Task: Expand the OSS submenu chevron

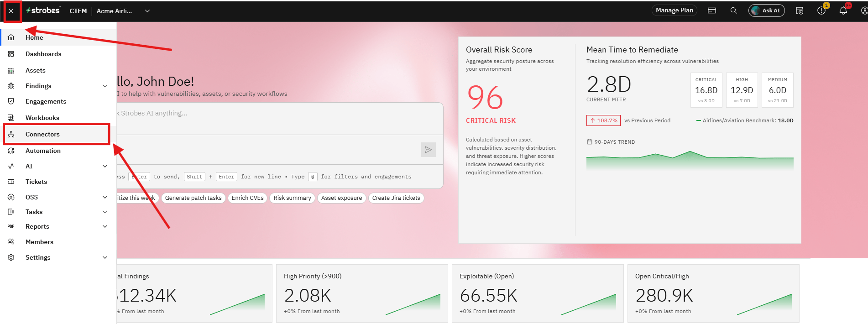Action: point(105,197)
